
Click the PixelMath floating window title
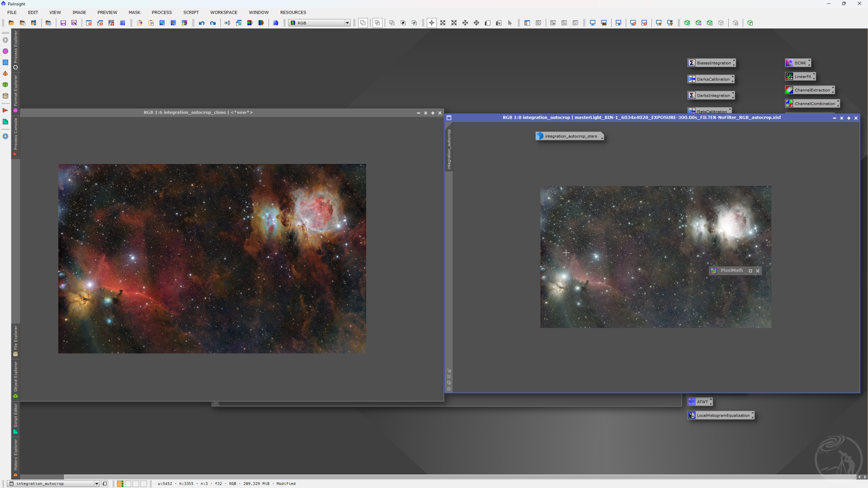pyautogui.click(x=731, y=271)
